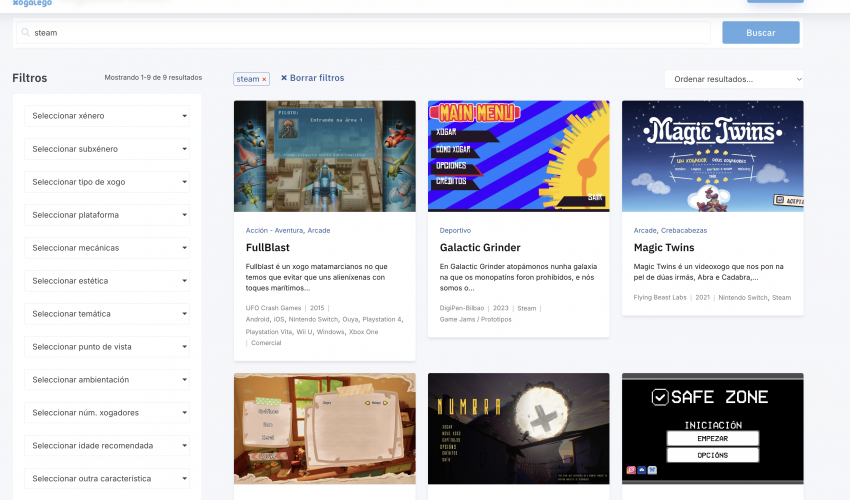Click the Magic Twins title link
The width and height of the screenshot is (850, 500).
(x=663, y=248)
